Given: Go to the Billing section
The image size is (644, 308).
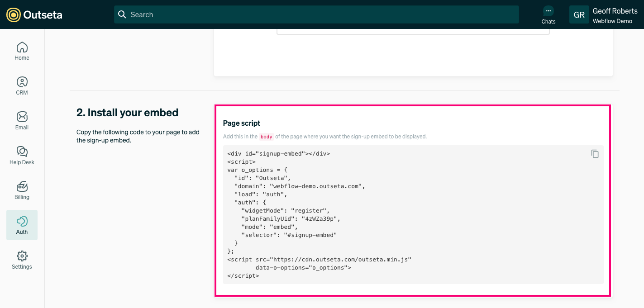Looking at the screenshot, I should coord(22,190).
